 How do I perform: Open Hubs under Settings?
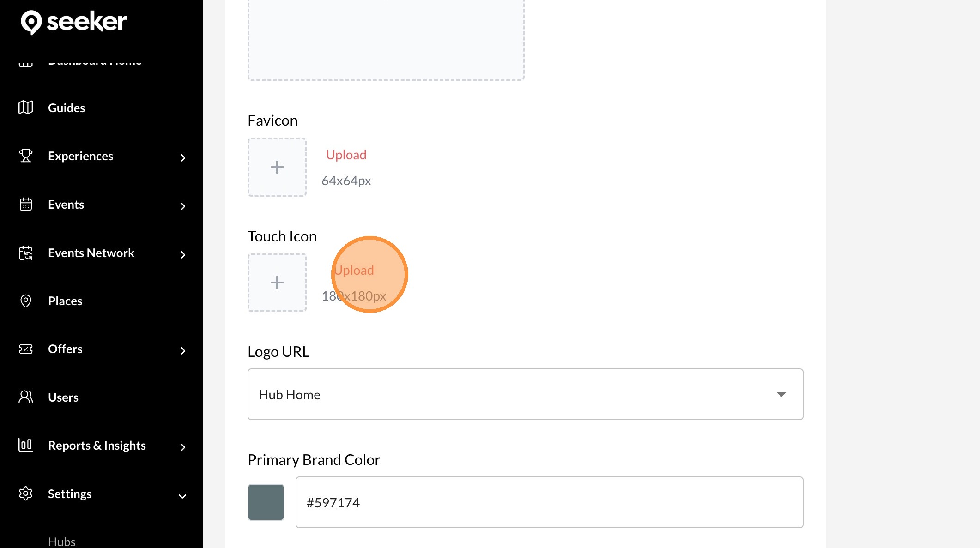(62, 542)
